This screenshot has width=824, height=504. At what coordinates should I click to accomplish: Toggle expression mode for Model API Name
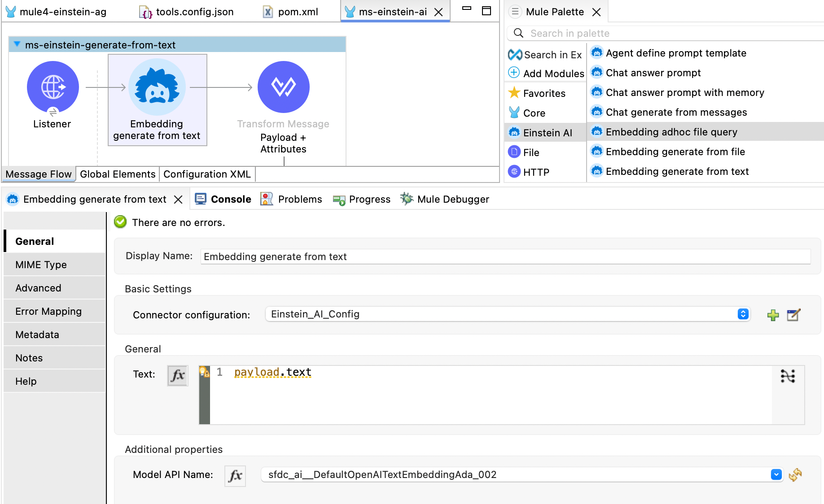click(235, 476)
